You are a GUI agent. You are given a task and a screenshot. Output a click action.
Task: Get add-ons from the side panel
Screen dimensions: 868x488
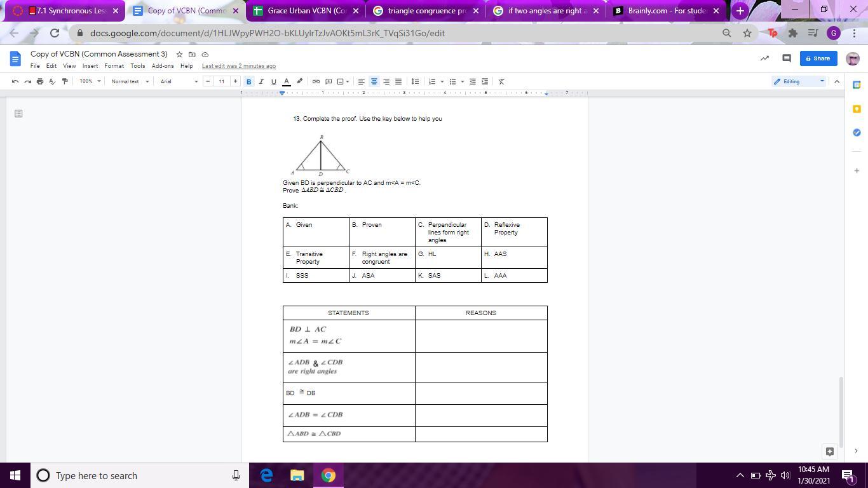tap(857, 170)
